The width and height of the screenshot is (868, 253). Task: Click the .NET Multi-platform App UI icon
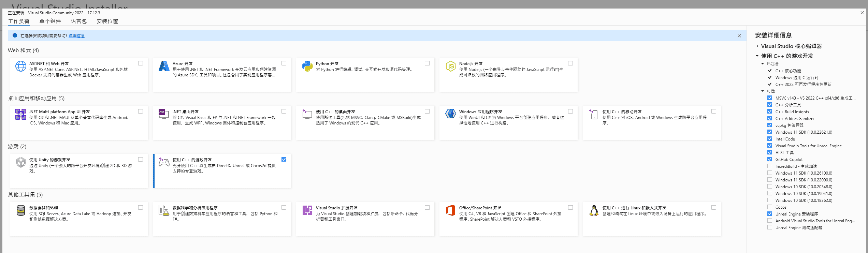click(x=21, y=114)
